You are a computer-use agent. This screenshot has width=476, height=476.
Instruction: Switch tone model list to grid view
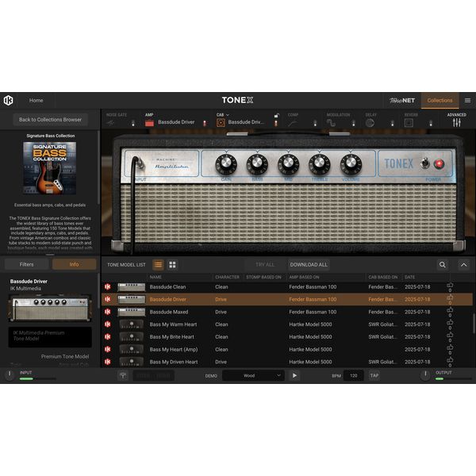(172, 264)
